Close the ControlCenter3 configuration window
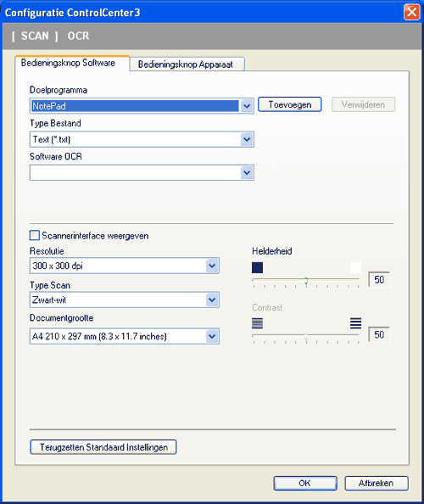This screenshot has width=424, height=504. [x=411, y=13]
